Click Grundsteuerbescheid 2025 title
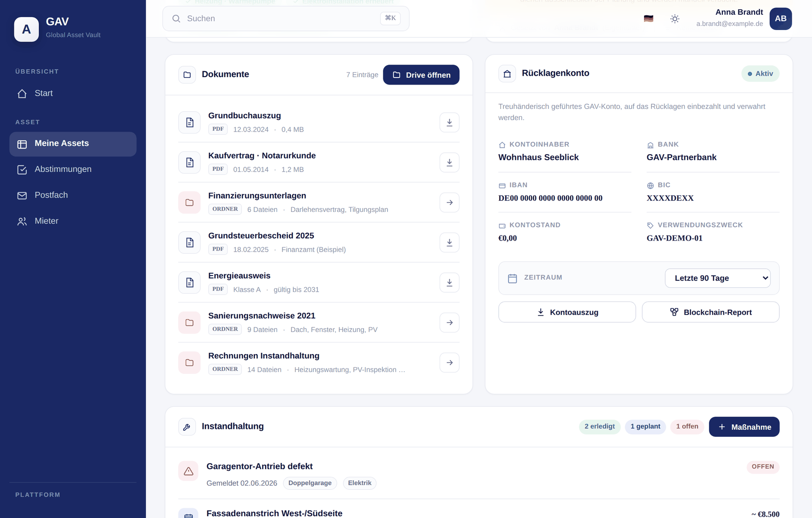The width and height of the screenshot is (812, 518). click(261, 236)
